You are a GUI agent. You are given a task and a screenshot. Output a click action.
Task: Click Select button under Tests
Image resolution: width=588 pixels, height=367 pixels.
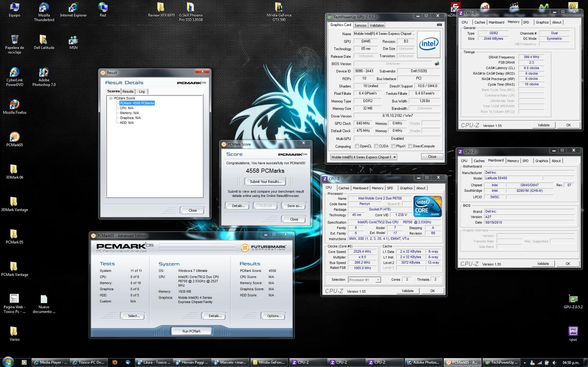[x=133, y=316]
